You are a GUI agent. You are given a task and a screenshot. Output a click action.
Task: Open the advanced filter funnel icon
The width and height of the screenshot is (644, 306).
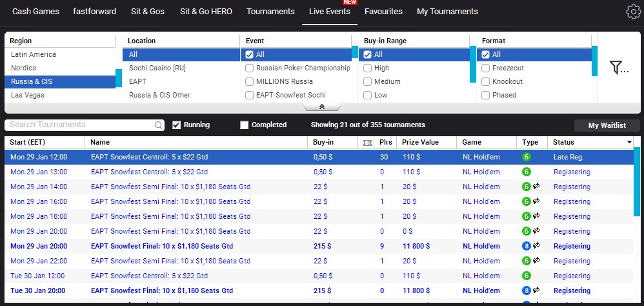click(x=619, y=67)
